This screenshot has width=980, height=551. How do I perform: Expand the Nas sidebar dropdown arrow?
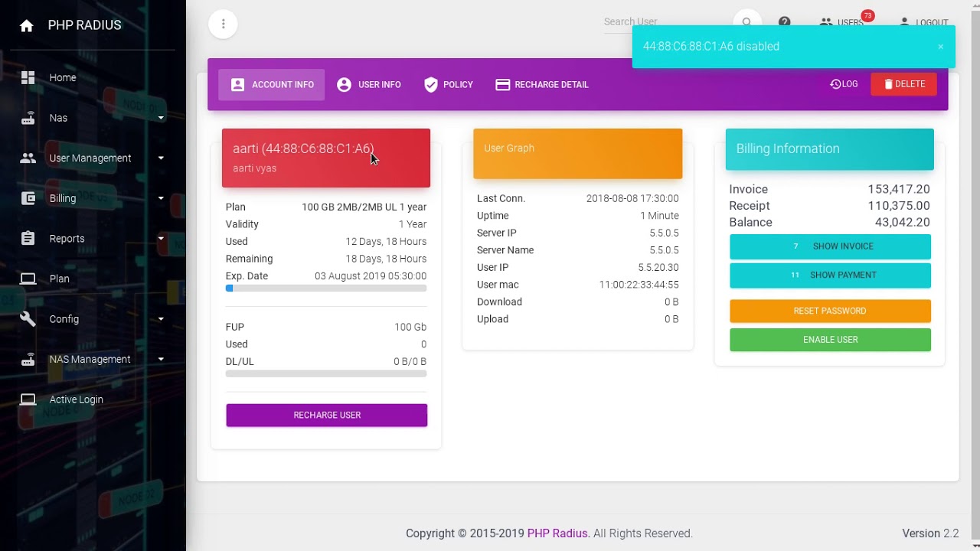click(161, 118)
